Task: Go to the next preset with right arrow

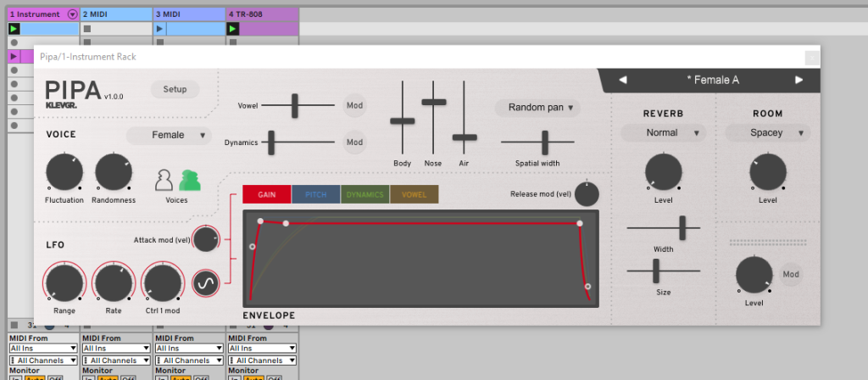Action: 798,81
